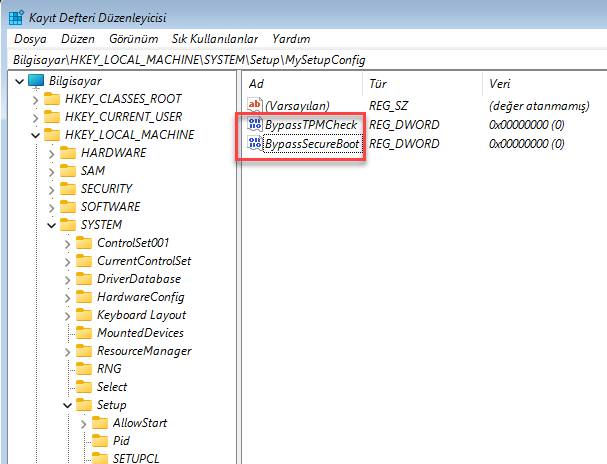
Task: Click the DriverDatabase folder icon
Action: (x=84, y=279)
